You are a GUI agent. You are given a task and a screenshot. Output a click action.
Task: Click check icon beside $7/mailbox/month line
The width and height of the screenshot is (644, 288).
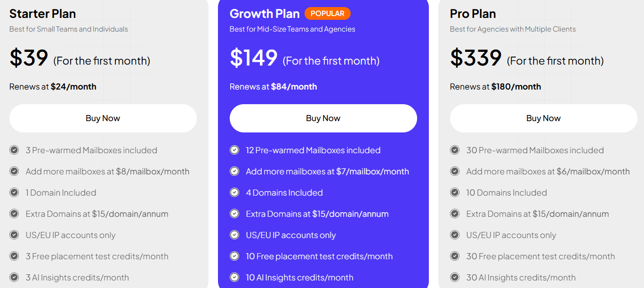tap(234, 171)
